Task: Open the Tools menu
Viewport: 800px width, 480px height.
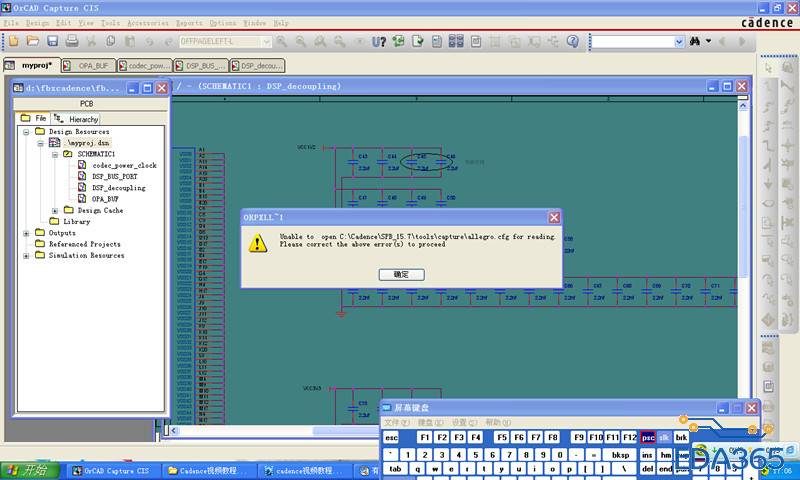Action: click(110, 23)
